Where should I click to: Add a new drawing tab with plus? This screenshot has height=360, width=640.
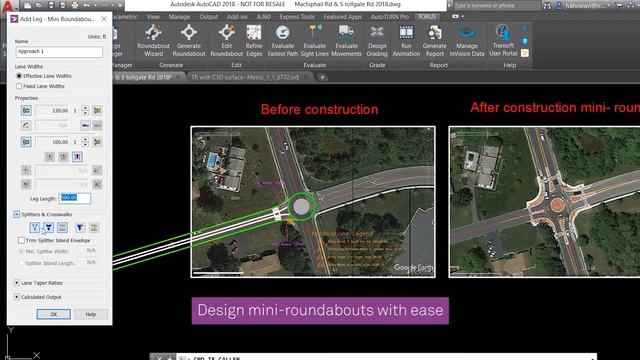coord(322,77)
